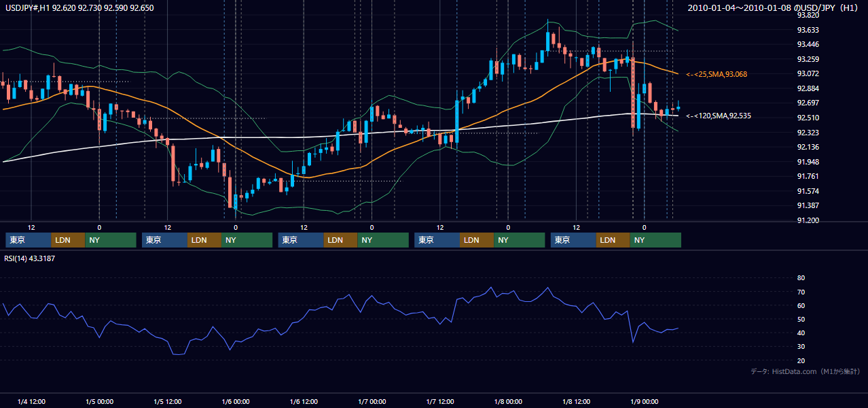This screenshot has height=408, width=868.
Task: Click the RSI axis level 20
Action: click(x=801, y=360)
